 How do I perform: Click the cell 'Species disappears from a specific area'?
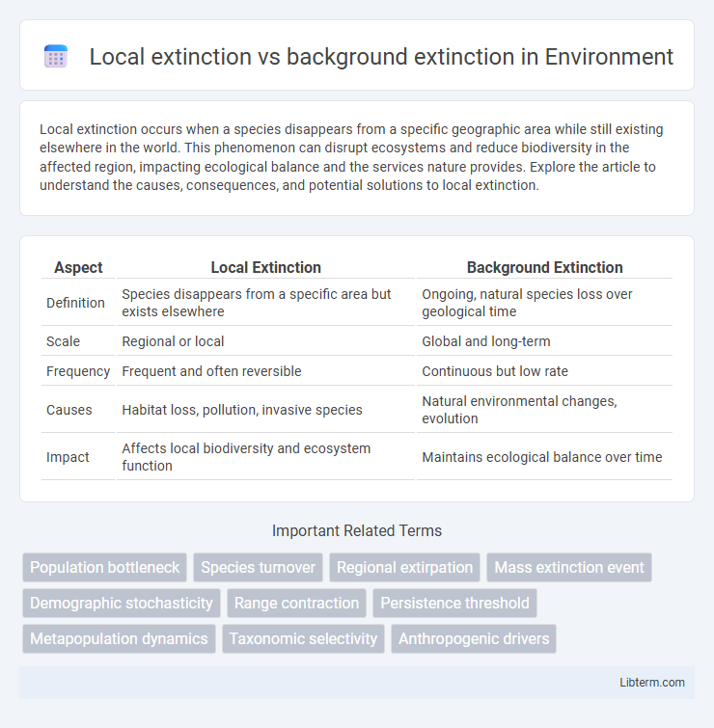[265, 303]
